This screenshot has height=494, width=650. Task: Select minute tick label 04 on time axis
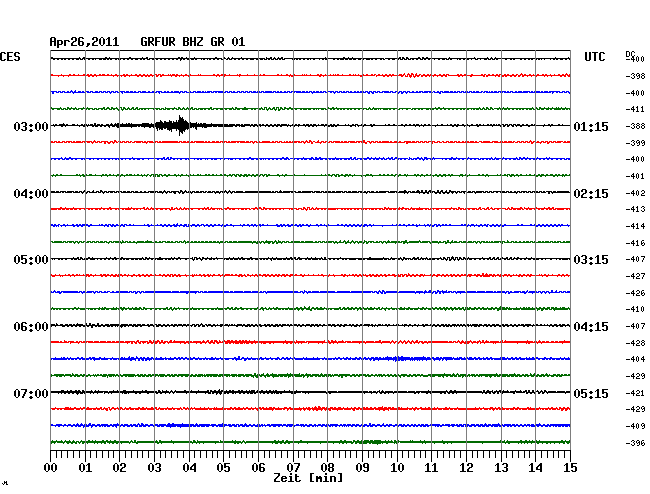coord(189,468)
